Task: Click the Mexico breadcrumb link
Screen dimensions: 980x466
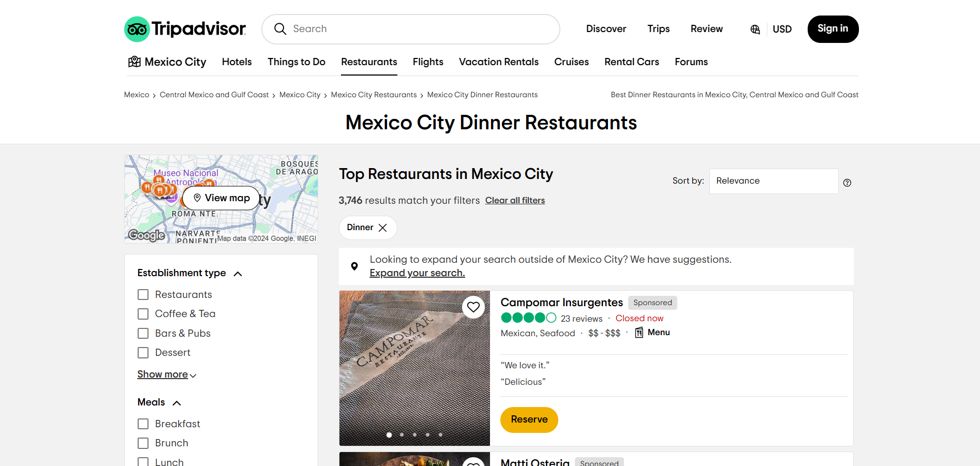Action: pyautogui.click(x=137, y=95)
